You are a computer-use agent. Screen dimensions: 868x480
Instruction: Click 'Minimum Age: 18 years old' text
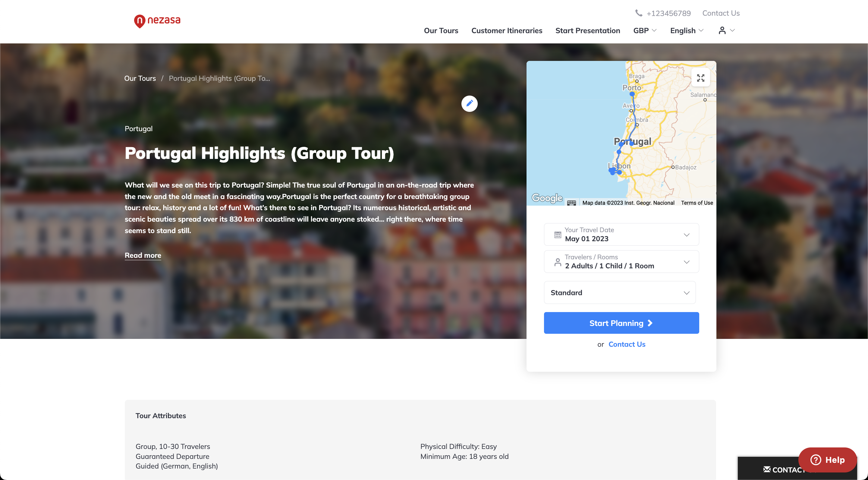pos(464,456)
